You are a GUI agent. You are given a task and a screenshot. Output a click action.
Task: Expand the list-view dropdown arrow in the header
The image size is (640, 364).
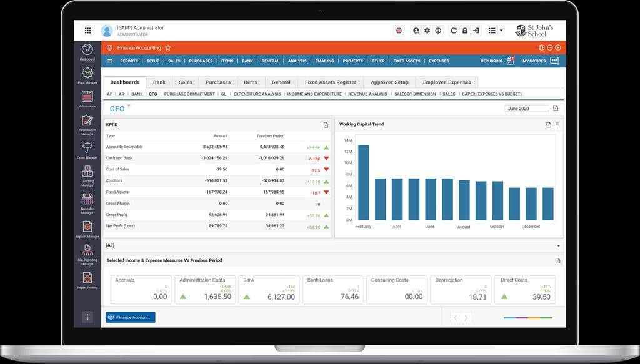502,30
